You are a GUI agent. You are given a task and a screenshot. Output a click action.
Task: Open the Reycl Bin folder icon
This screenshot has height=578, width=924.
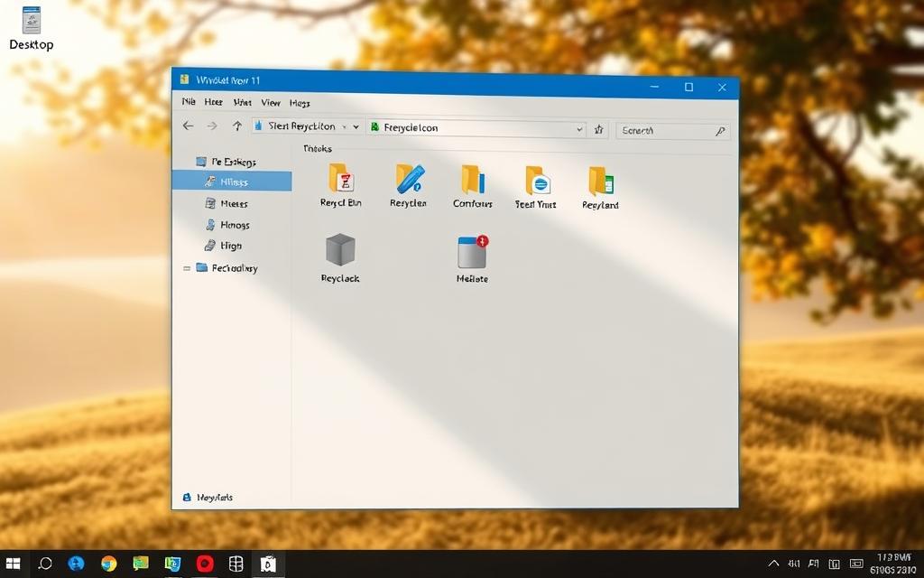coord(340,178)
